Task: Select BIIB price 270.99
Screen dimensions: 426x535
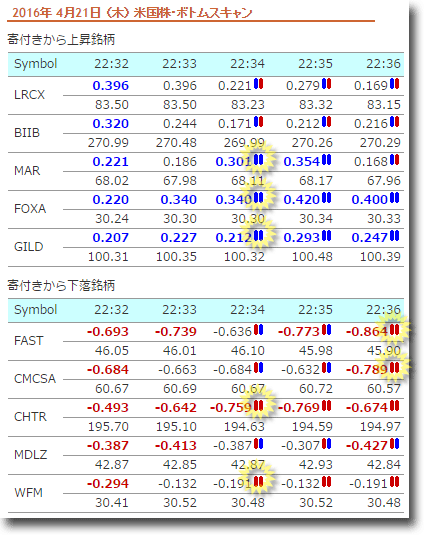Action: (x=108, y=143)
